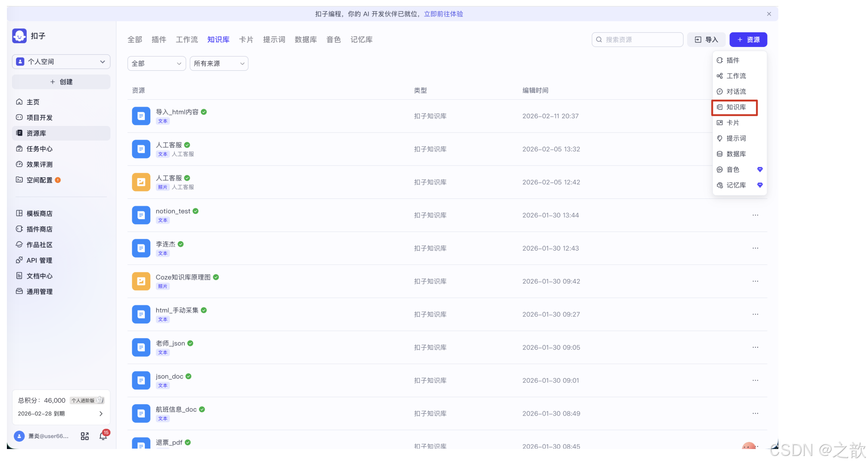Click the + 资源 button
The image size is (868, 465).
(x=748, y=40)
